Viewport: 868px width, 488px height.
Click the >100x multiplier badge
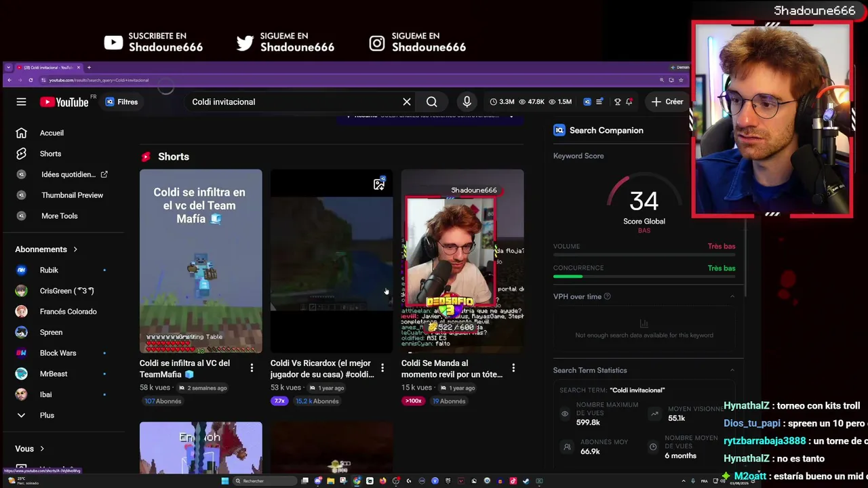tap(413, 401)
